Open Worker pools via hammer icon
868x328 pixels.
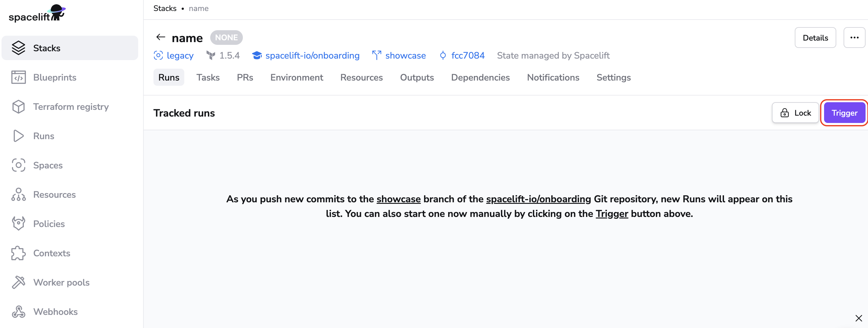[19, 282]
